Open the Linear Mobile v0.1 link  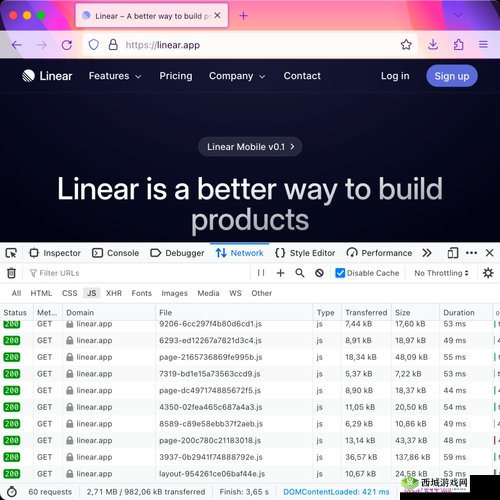pyautogui.click(x=250, y=147)
